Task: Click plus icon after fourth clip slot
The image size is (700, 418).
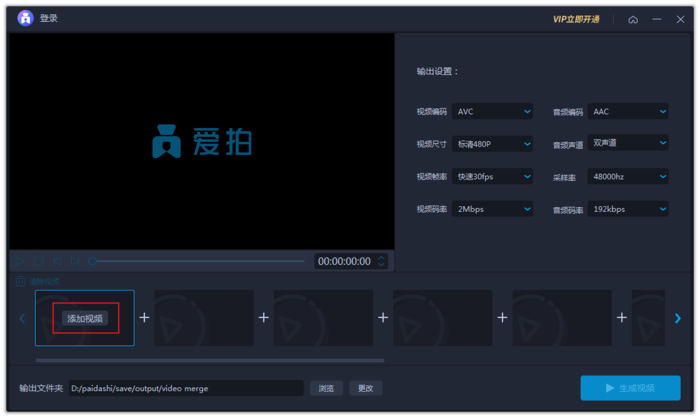Action: 502,318
